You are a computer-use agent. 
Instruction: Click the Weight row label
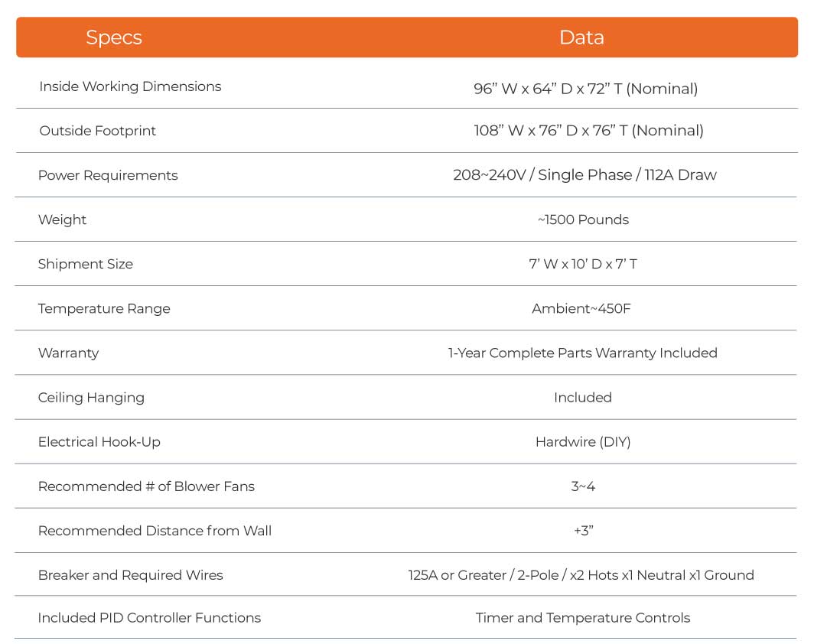[x=62, y=220]
